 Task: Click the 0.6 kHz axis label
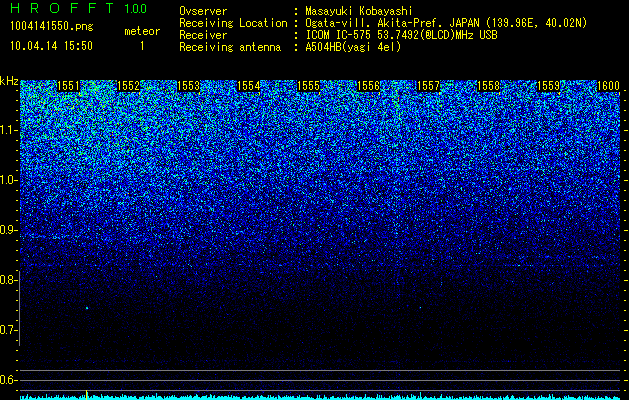9,380
